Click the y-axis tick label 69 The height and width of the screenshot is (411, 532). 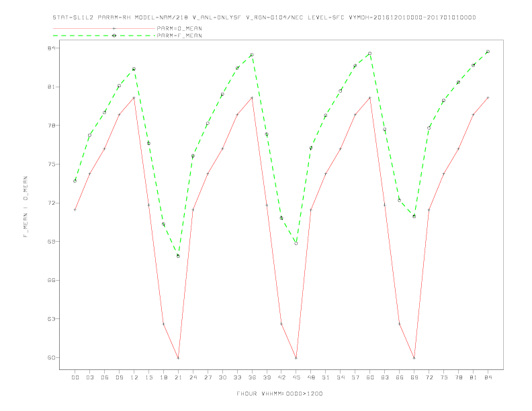click(x=51, y=242)
